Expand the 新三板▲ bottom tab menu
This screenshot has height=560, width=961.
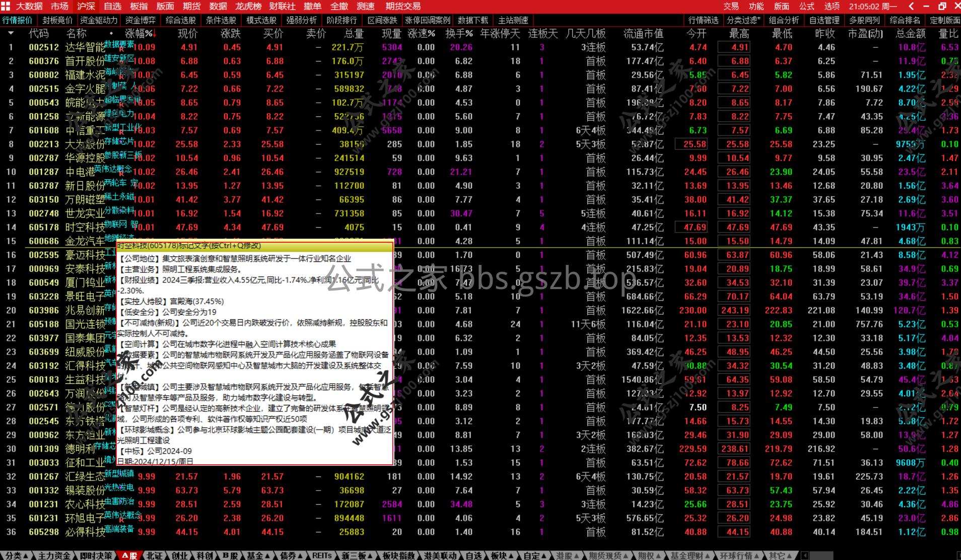coord(357,555)
